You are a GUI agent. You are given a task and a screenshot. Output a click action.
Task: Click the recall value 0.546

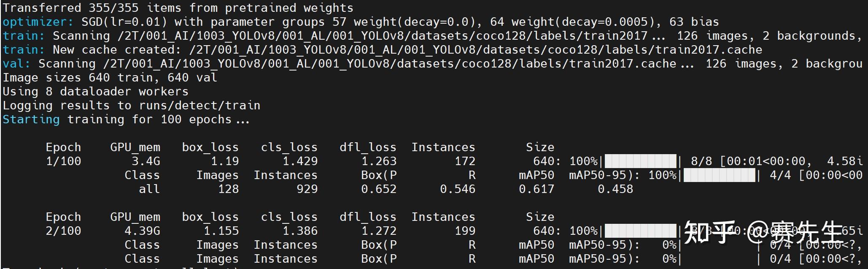coord(458,189)
